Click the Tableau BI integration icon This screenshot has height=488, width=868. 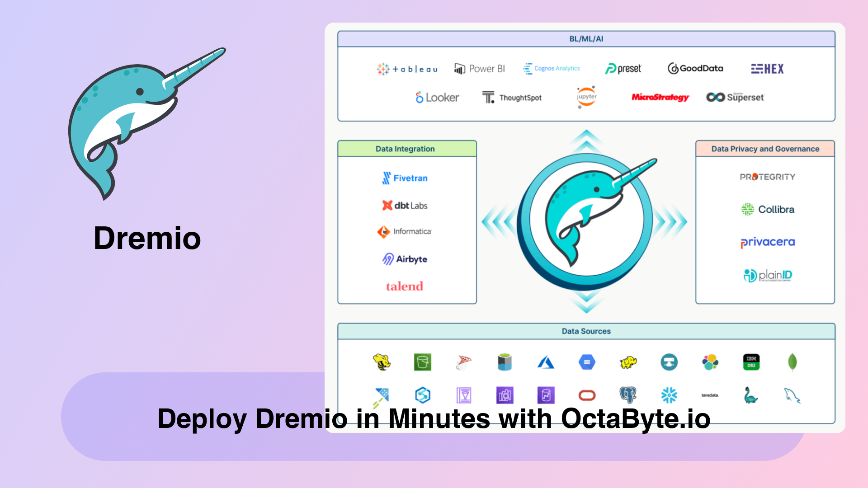click(406, 69)
